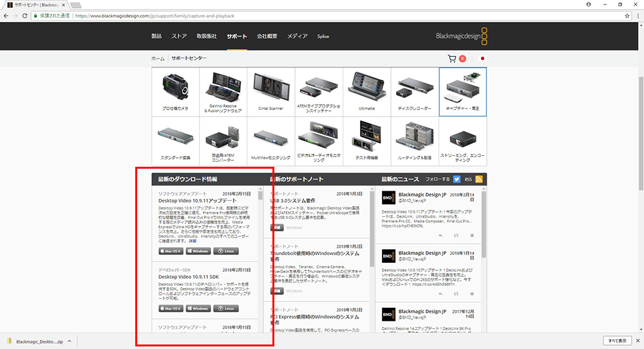Select the ディスクレコーダー category

click(x=414, y=92)
